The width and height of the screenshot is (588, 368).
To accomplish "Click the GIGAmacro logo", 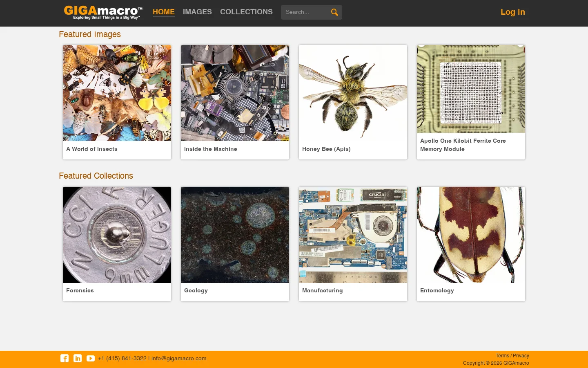I will coord(103,12).
